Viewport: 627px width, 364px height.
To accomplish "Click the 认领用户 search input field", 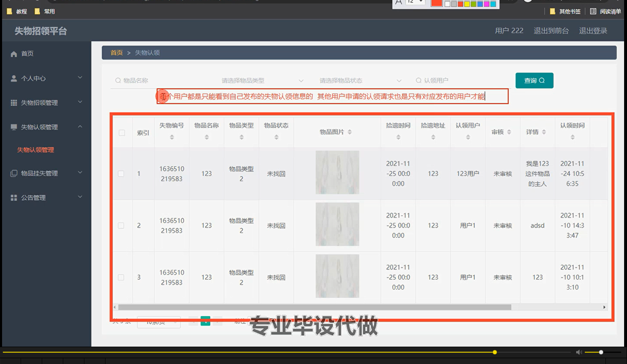I will [x=461, y=81].
